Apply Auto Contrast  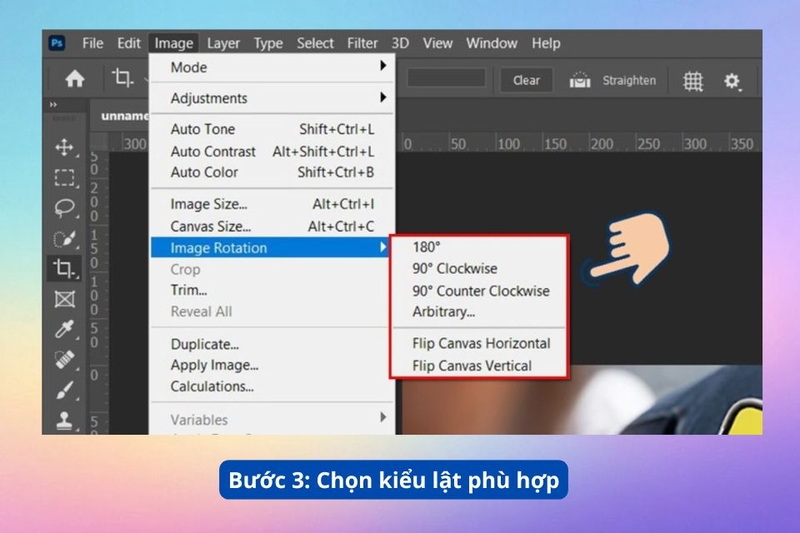point(272,151)
